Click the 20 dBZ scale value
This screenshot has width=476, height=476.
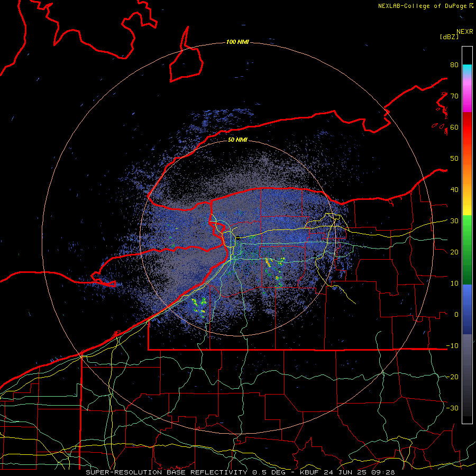coord(454,252)
